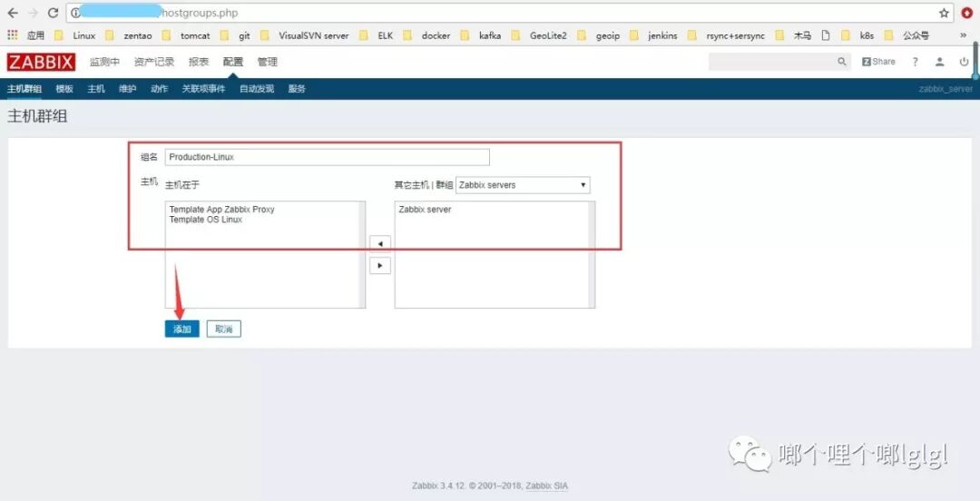Select Template App Zabbix Proxy in list

(222, 210)
